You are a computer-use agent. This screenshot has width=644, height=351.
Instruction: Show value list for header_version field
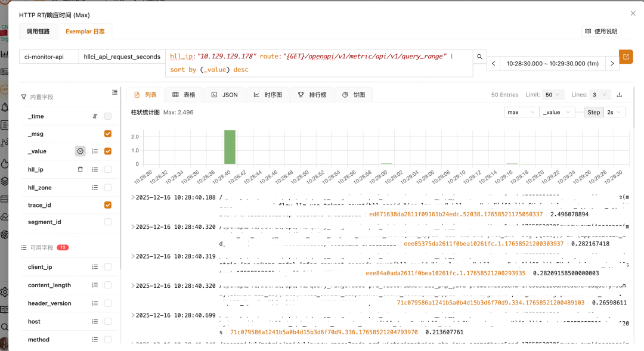[95, 303]
